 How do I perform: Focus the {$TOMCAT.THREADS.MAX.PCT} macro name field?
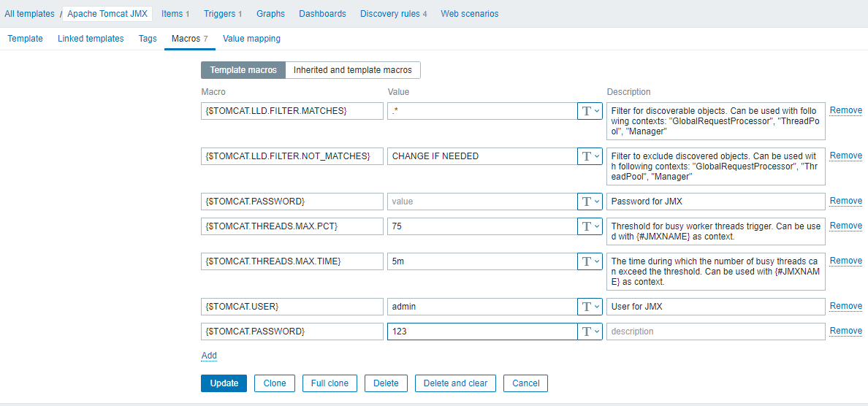[x=292, y=226]
